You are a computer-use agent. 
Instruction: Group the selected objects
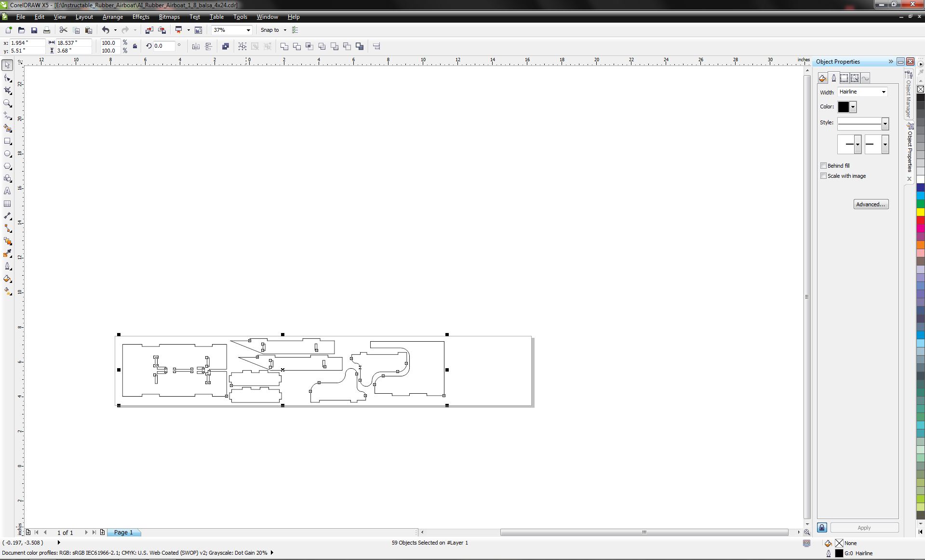242,46
